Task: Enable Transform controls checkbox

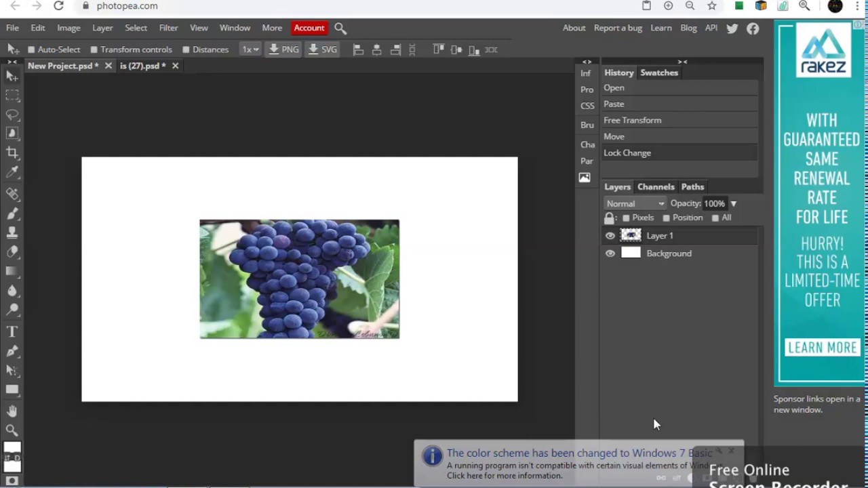Action: click(x=94, y=49)
